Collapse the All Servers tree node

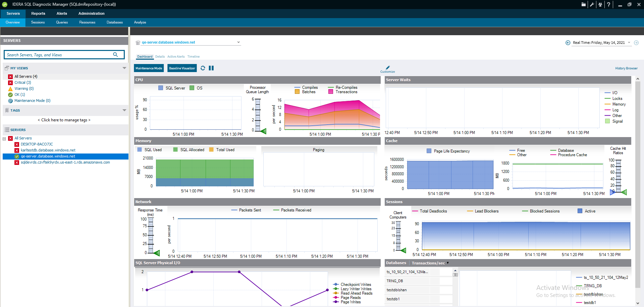click(x=4, y=138)
